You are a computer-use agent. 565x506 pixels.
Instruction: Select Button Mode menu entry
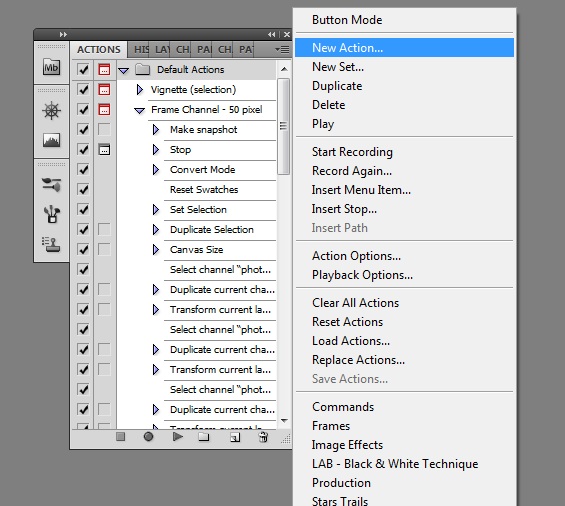click(404, 20)
